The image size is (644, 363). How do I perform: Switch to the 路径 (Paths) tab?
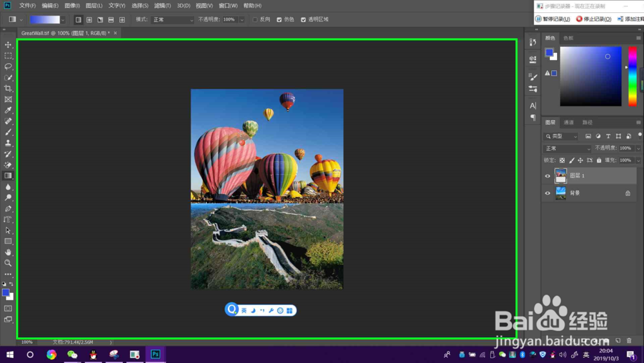point(587,123)
